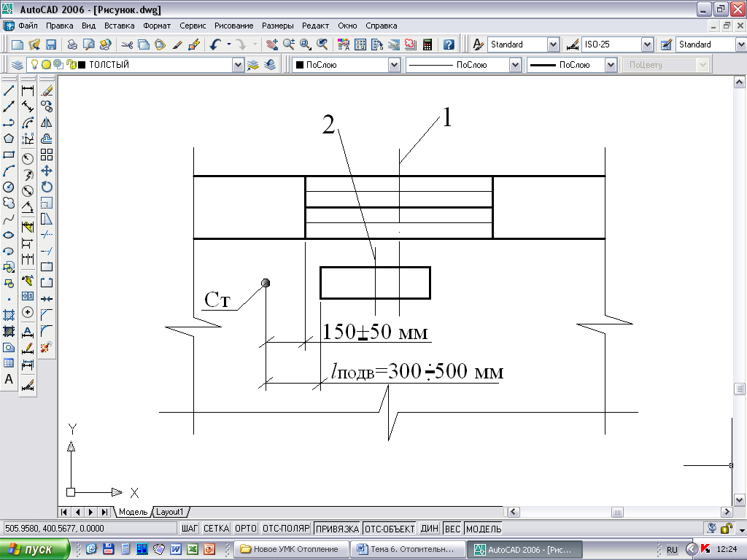The width and height of the screenshot is (747, 560).
Task: Select the Linear dimension tool
Action: pos(28,90)
